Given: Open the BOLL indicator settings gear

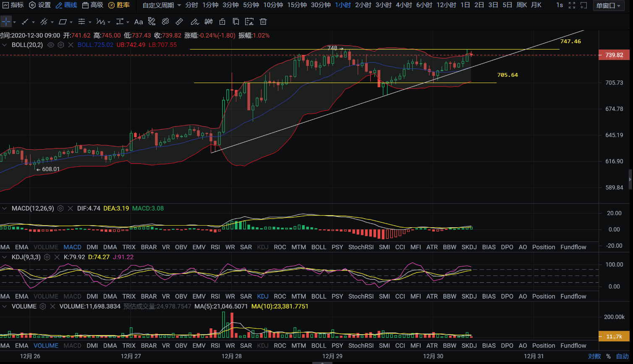Looking at the screenshot, I should [x=61, y=45].
